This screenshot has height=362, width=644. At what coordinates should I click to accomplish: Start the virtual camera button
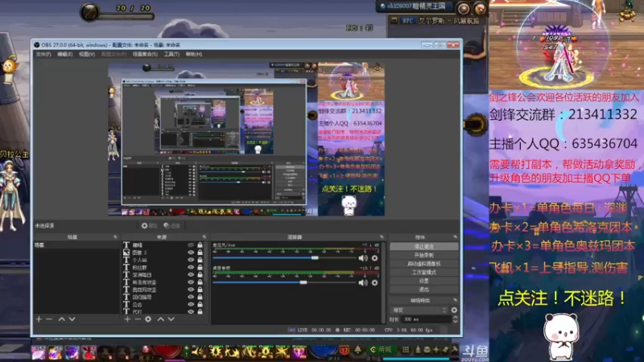pos(424,264)
